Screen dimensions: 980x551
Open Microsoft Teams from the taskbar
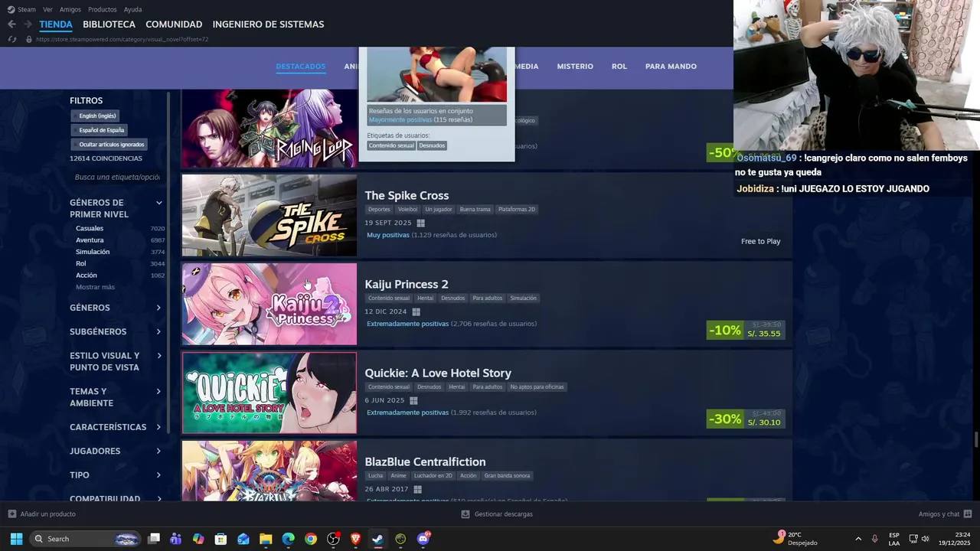(176, 539)
